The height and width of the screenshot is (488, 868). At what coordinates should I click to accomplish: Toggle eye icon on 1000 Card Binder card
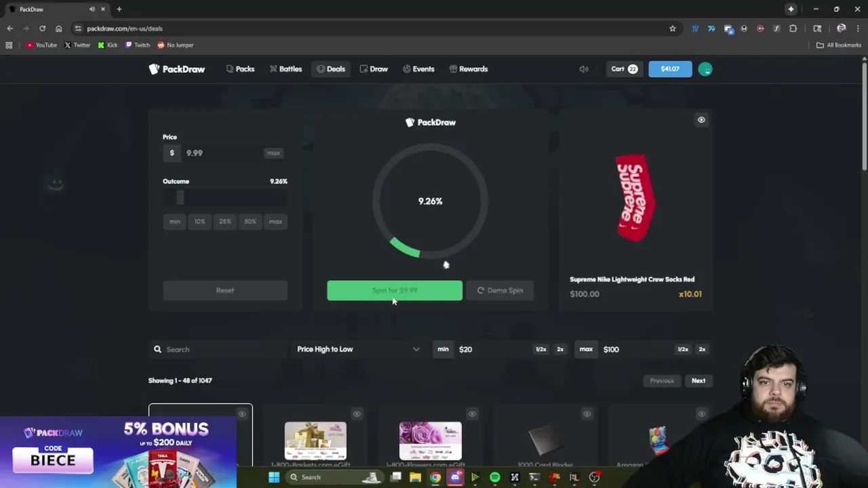(x=587, y=414)
